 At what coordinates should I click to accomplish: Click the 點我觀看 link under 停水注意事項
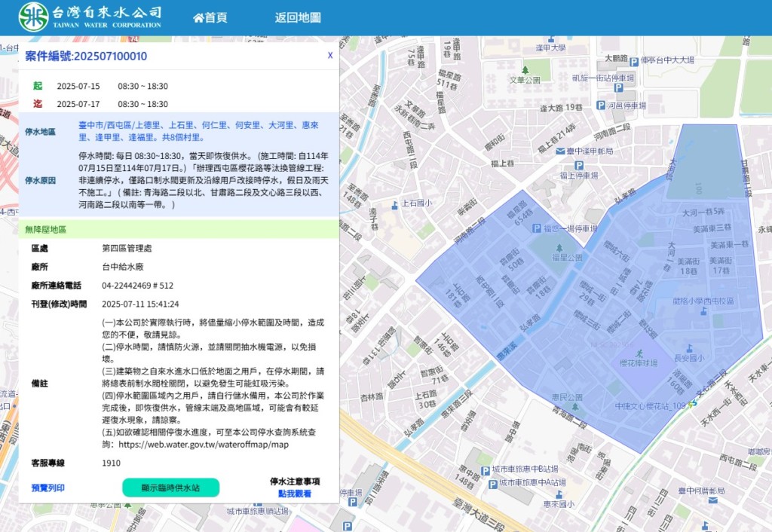(x=294, y=494)
